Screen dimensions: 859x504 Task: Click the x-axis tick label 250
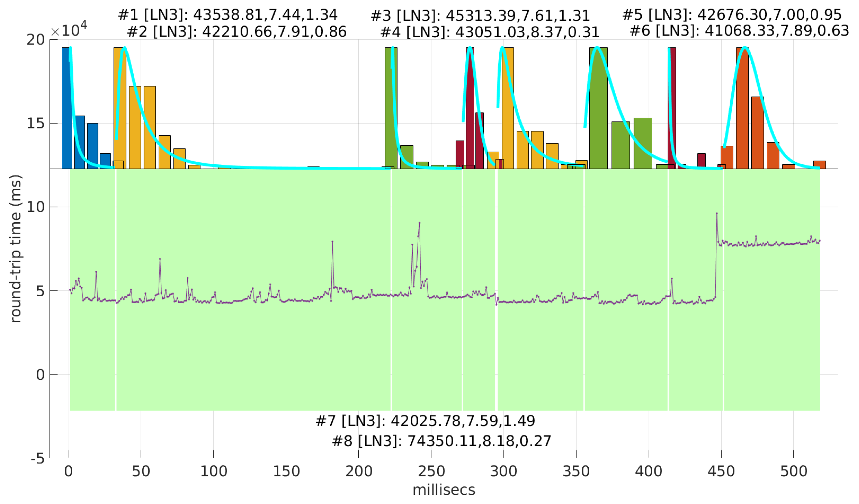point(431,472)
